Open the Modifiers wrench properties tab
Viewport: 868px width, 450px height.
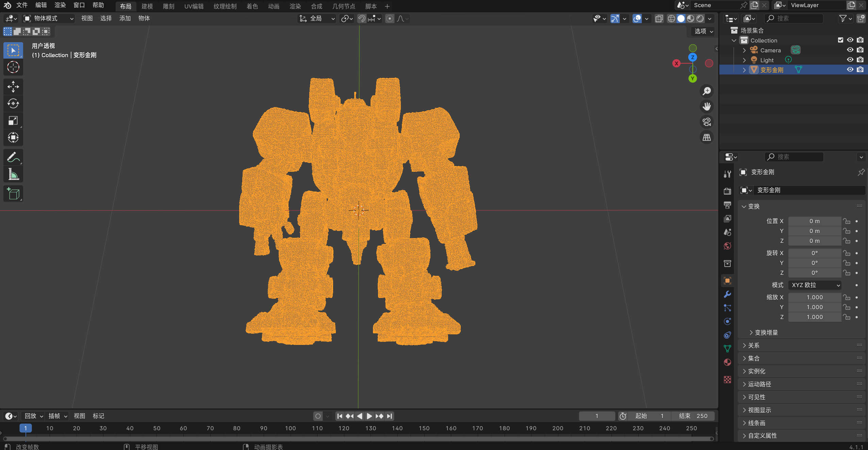[727, 294]
